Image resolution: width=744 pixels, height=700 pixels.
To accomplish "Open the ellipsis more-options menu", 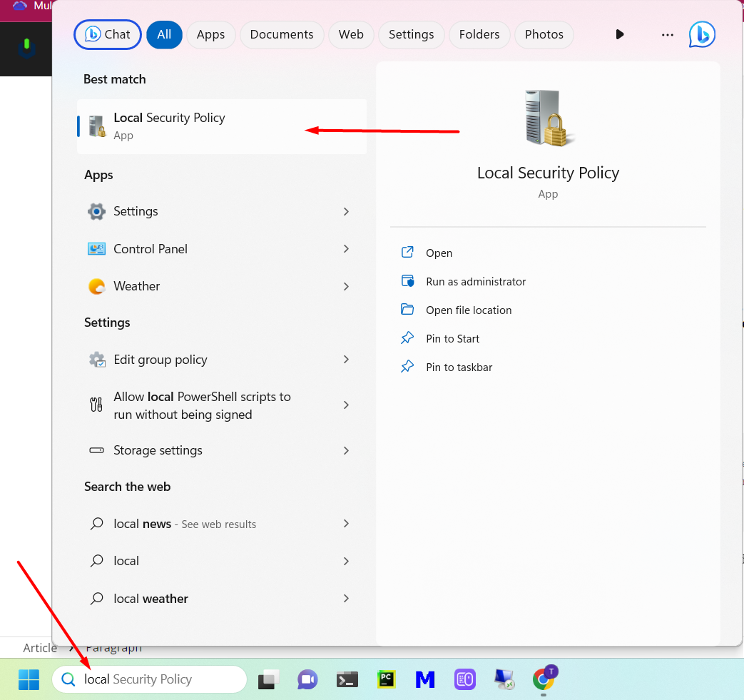I will (x=667, y=34).
